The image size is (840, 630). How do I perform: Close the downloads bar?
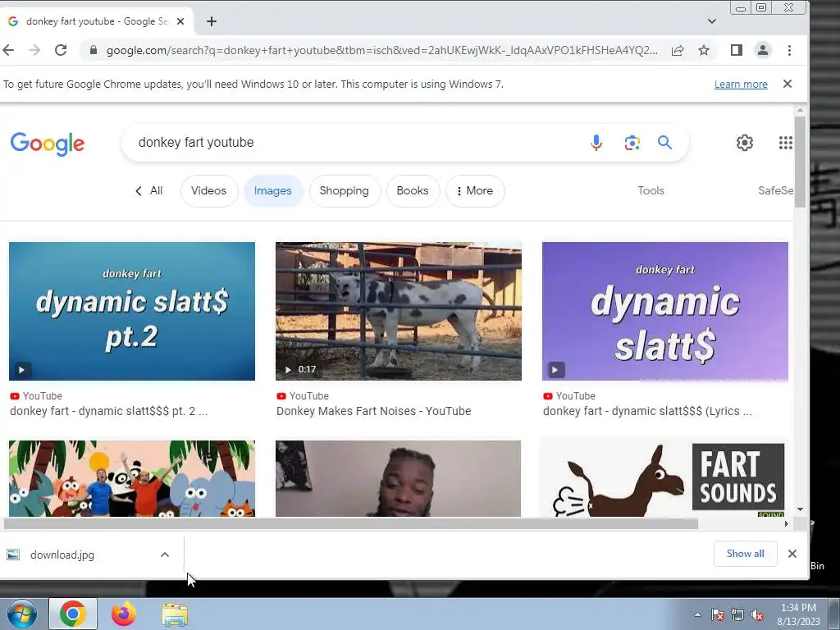click(792, 554)
